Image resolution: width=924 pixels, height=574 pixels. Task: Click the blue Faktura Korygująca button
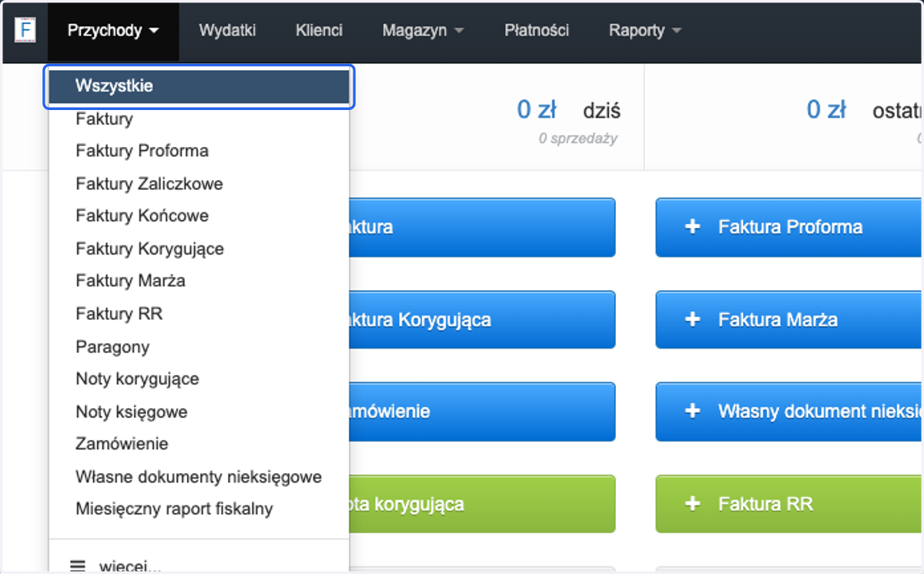(482, 319)
